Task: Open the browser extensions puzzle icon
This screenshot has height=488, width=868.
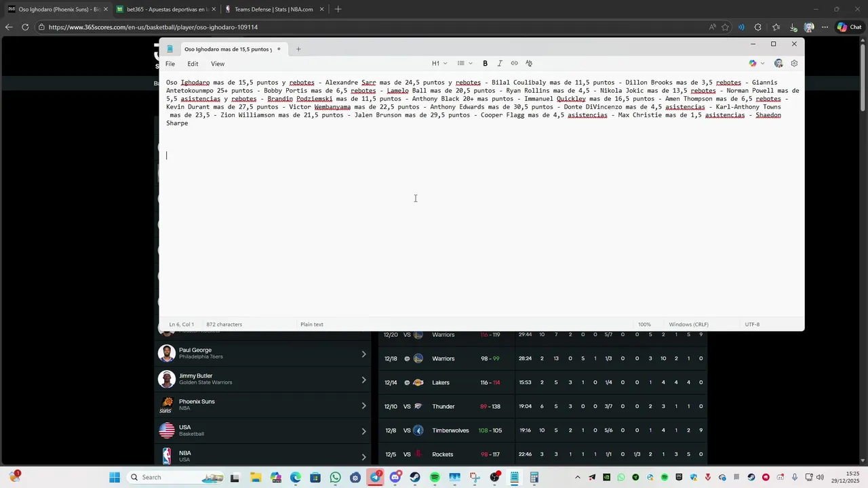Action: pos(758,27)
